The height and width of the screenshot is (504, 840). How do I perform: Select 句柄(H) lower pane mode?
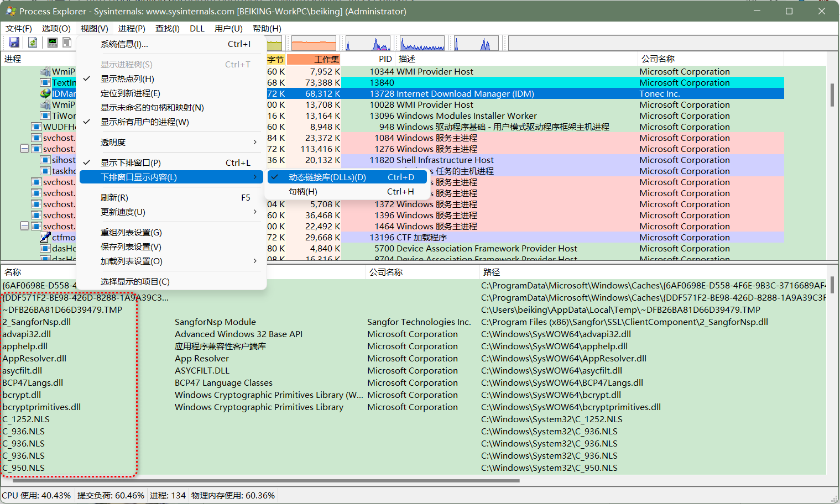pyautogui.click(x=347, y=192)
